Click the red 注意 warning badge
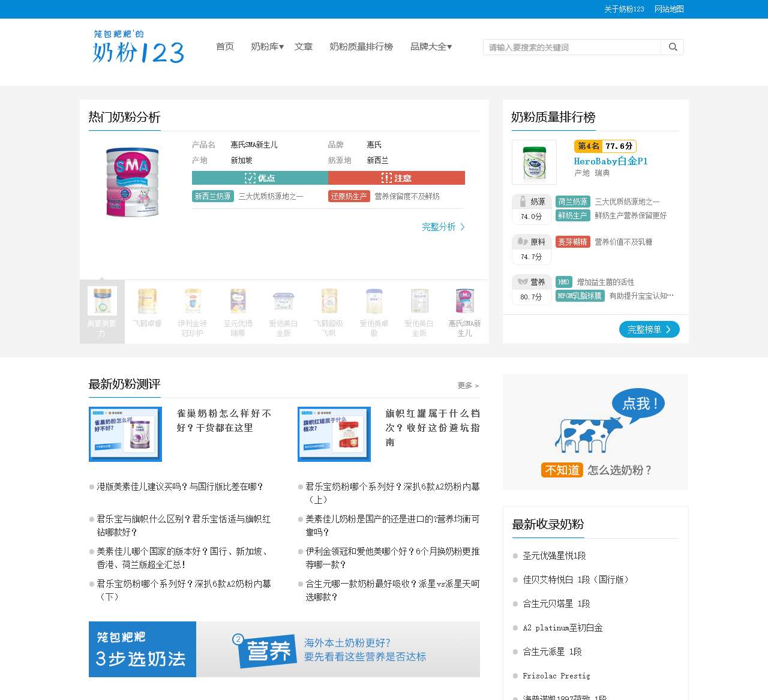768x700 pixels. (396, 178)
